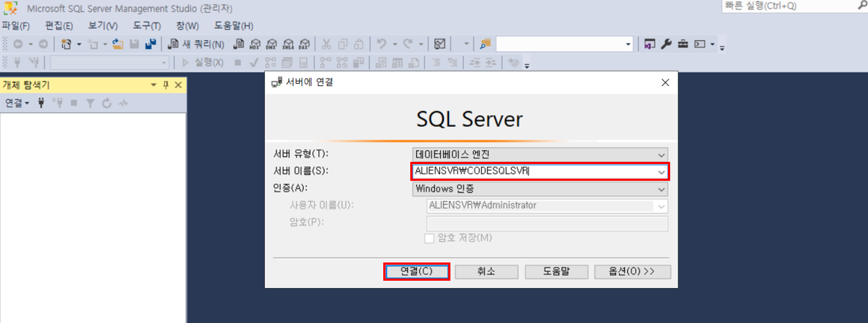This screenshot has width=868, height=323.
Task: Click the cut scissors icon
Action: (x=326, y=44)
